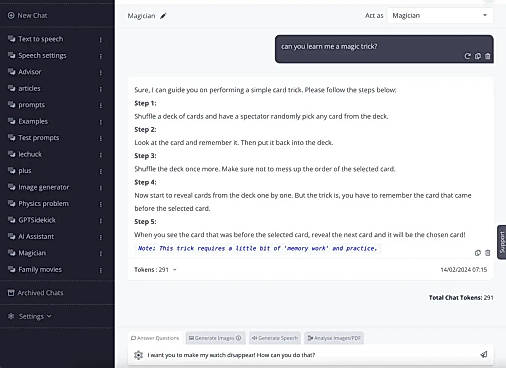This screenshot has height=368, width=506.
Task: Delete the assistant's card trick response
Action: coord(488,253)
